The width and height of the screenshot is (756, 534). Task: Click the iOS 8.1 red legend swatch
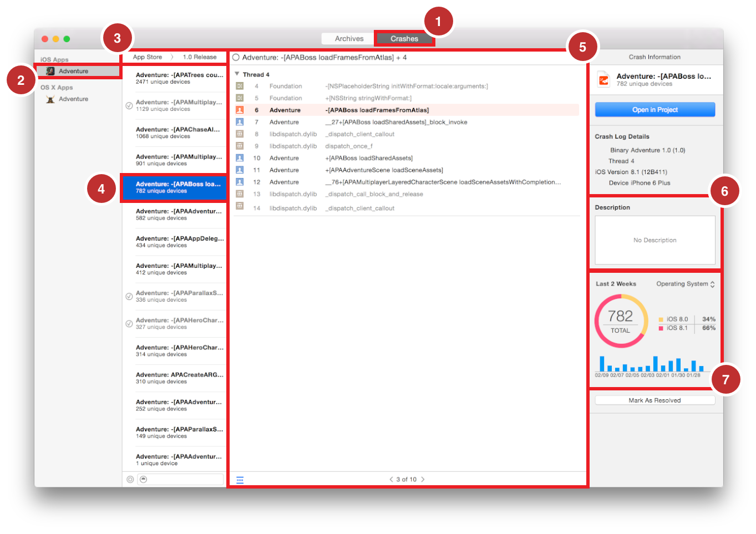click(661, 328)
